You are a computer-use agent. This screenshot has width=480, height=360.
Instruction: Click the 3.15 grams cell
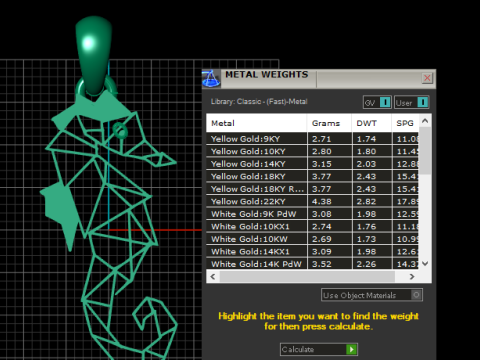pos(329,164)
